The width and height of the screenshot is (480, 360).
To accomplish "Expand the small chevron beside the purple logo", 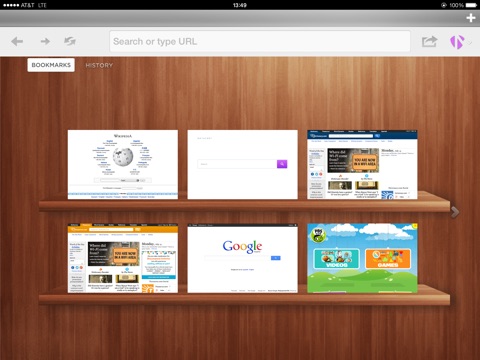I will click(470, 43).
